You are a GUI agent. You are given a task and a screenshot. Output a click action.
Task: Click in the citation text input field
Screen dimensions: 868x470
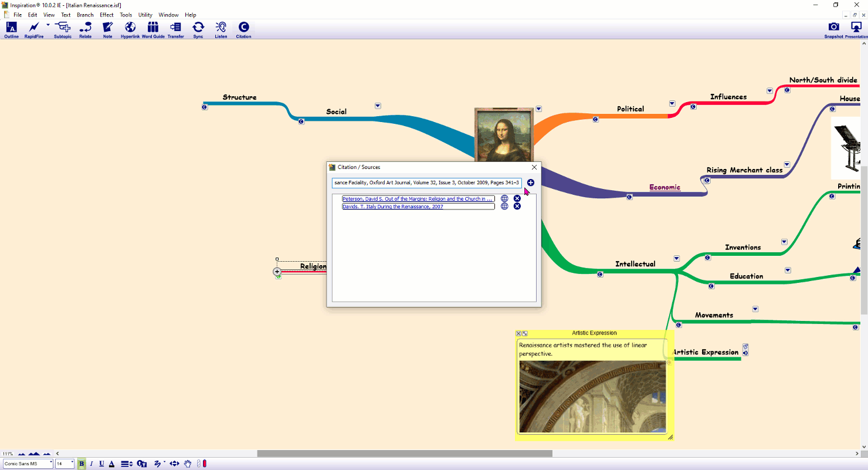426,182
